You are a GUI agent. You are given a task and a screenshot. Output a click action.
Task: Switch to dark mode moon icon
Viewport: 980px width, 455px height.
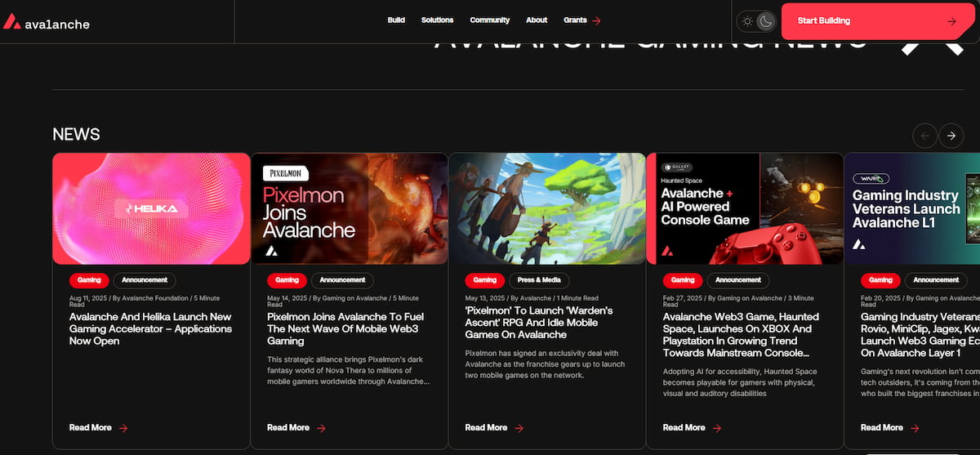click(765, 21)
